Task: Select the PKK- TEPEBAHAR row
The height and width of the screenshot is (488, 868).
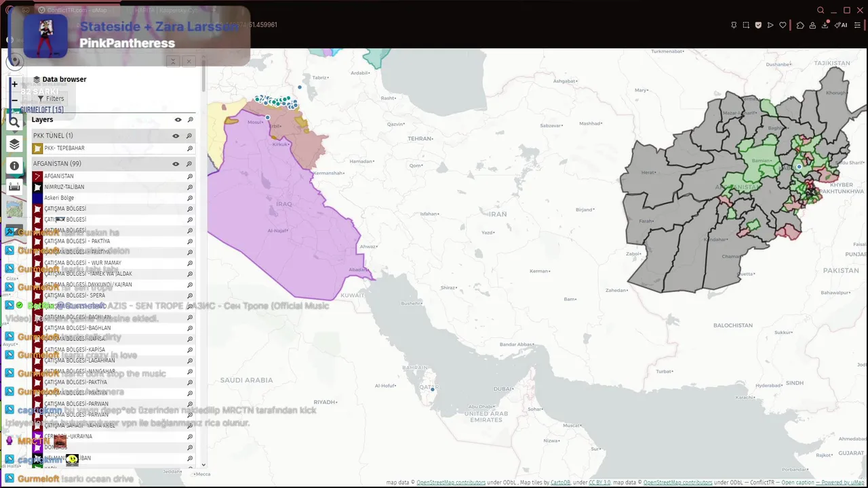Action: coord(113,148)
